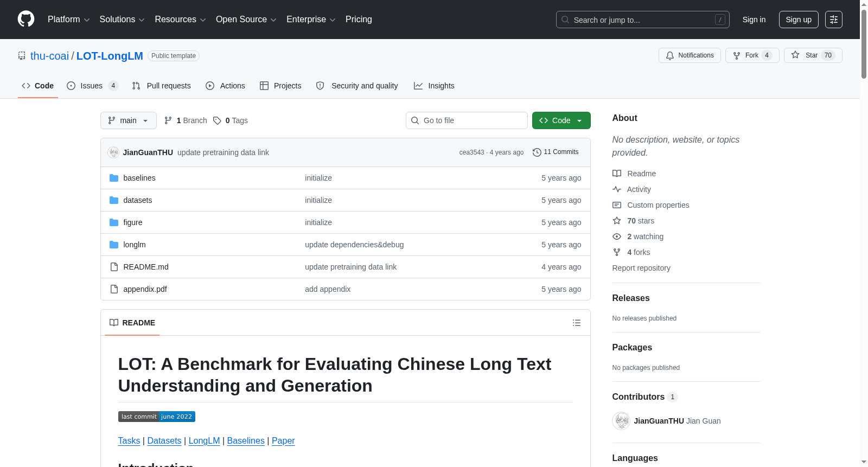
Task: Open the green Code dropdown button
Action: (561, 120)
